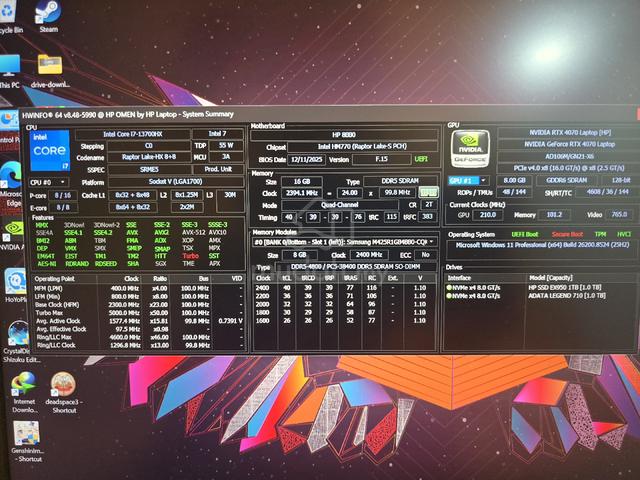640x480 pixels.
Task: Click the NVIDIA GeForce logo in the GPU section
Action: pyautogui.click(x=470, y=149)
